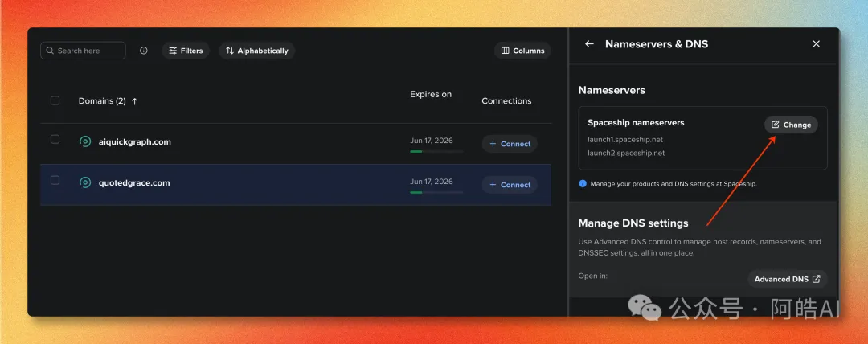The height and width of the screenshot is (344, 868).
Task: Open the info icon beside search
Action: click(x=144, y=51)
